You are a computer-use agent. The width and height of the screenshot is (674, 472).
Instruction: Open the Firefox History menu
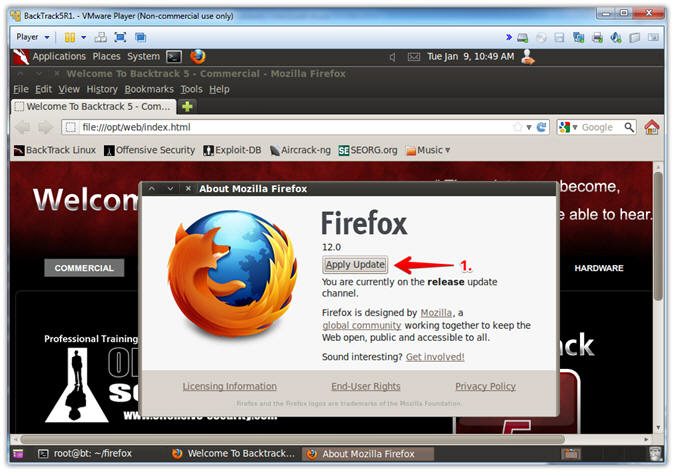tap(102, 89)
